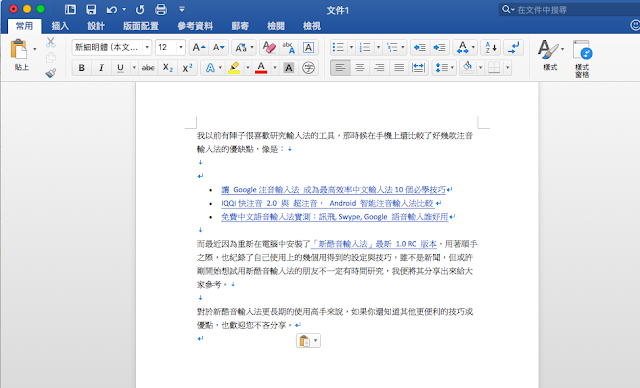Click the Undo arrow
The image size is (640, 388).
(x=111, y=9)
